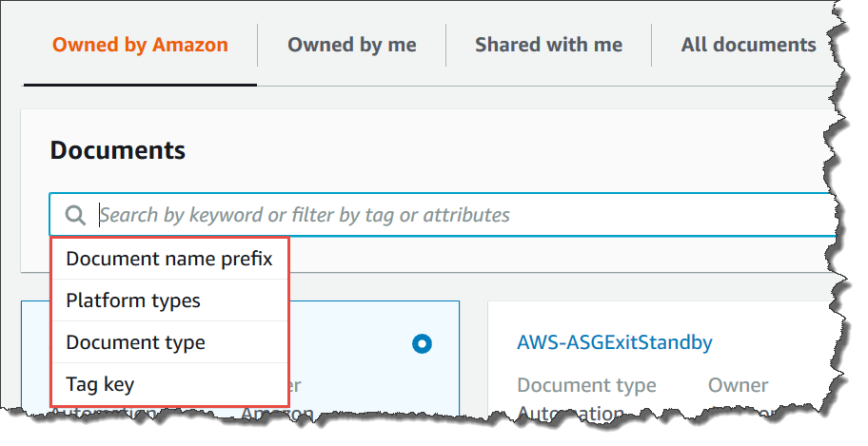
Task: Click Automation value under AWS-ASGExitStandby Document type
Action: (571, 415)
